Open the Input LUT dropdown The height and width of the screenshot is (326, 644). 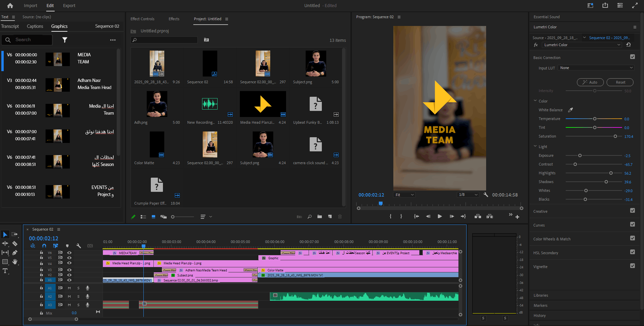[596, 68]
